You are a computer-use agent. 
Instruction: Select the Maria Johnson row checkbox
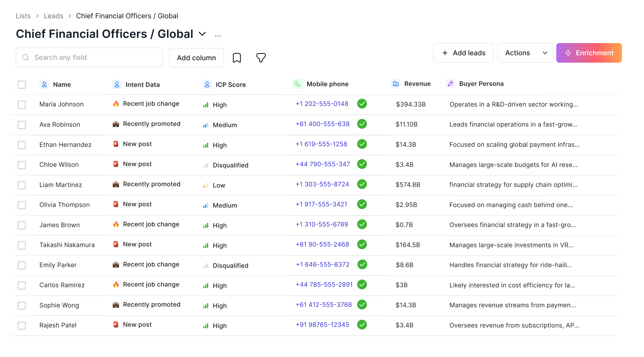tap(22, 104)
